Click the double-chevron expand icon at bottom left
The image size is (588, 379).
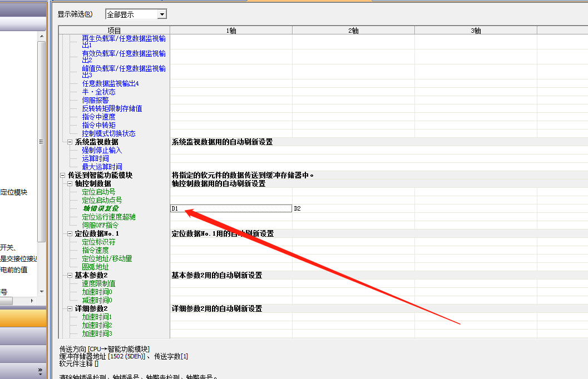click(40, 370)
